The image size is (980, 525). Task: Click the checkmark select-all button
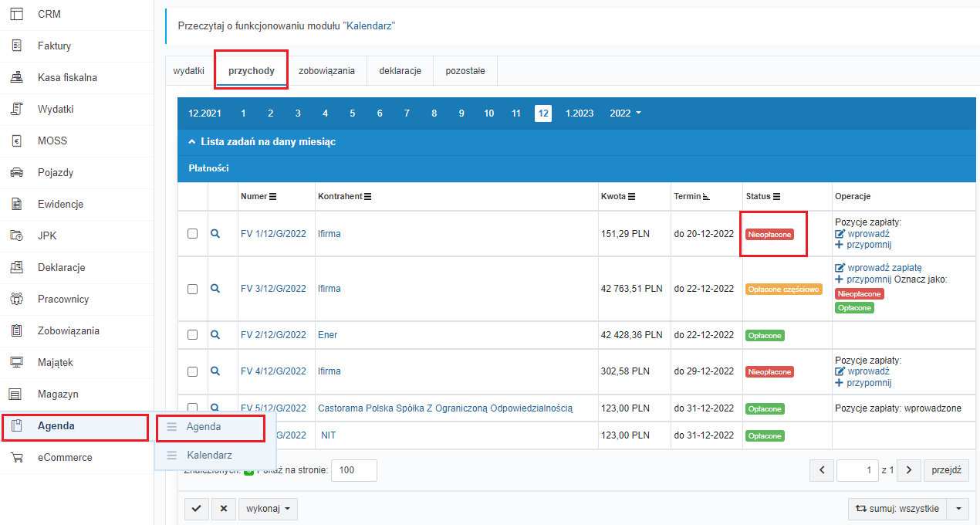tap(197, 509)
